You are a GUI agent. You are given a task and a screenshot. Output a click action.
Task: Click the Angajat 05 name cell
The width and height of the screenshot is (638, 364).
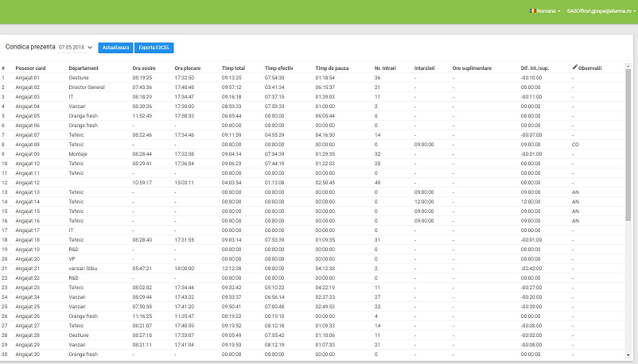(28, 116)
